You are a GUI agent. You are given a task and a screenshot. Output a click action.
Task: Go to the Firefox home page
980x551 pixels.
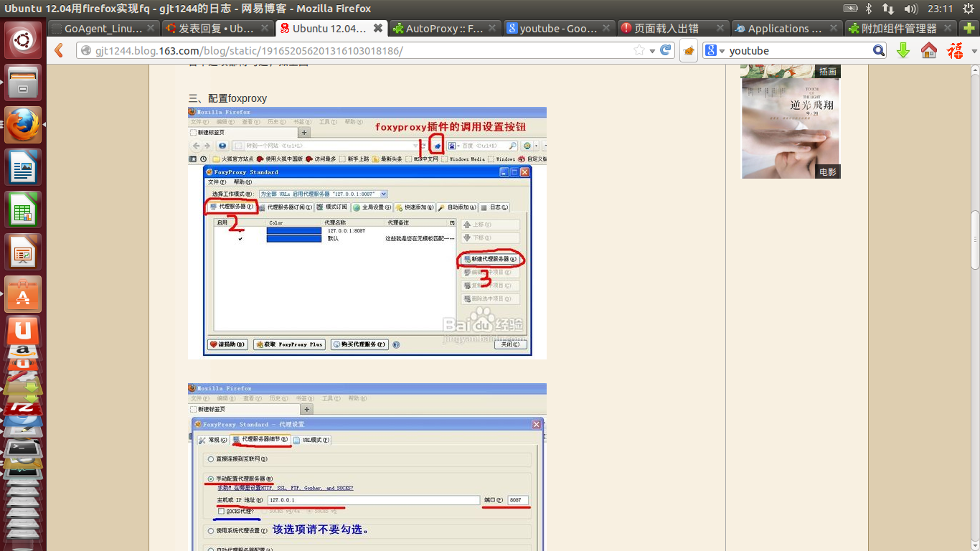pos(929,50)
